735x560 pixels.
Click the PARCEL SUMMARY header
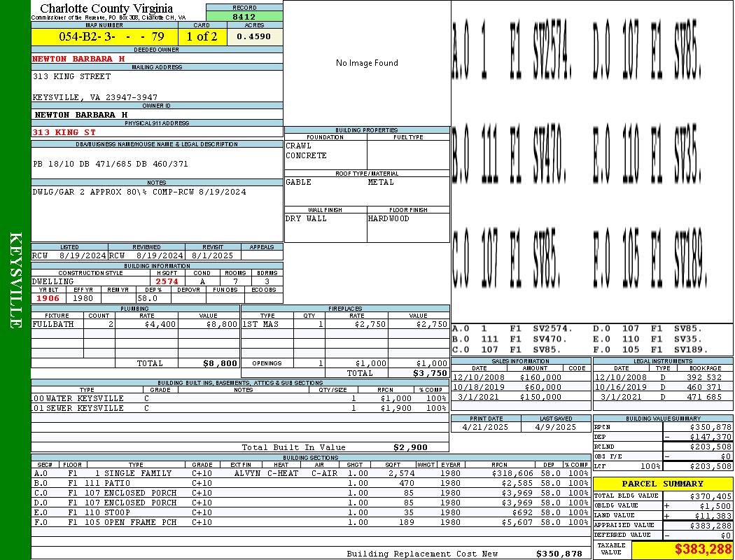662,484
